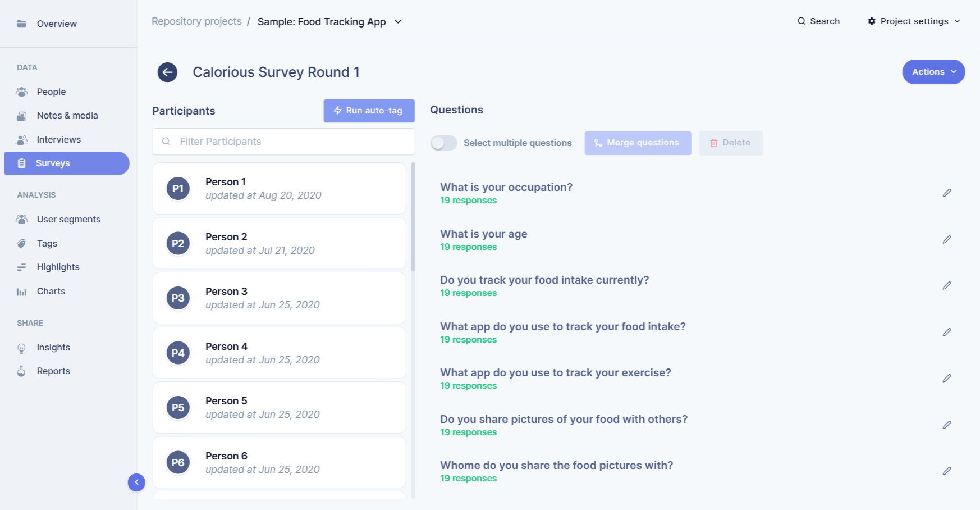Click the Run auto-tag button
Screen dimensions: 980x510
coord(369,111)
